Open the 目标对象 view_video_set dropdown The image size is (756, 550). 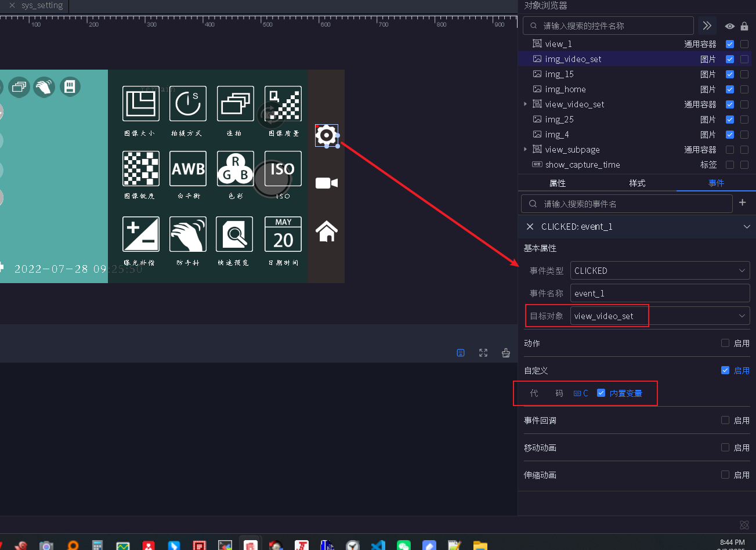click(x=660, y=316)
